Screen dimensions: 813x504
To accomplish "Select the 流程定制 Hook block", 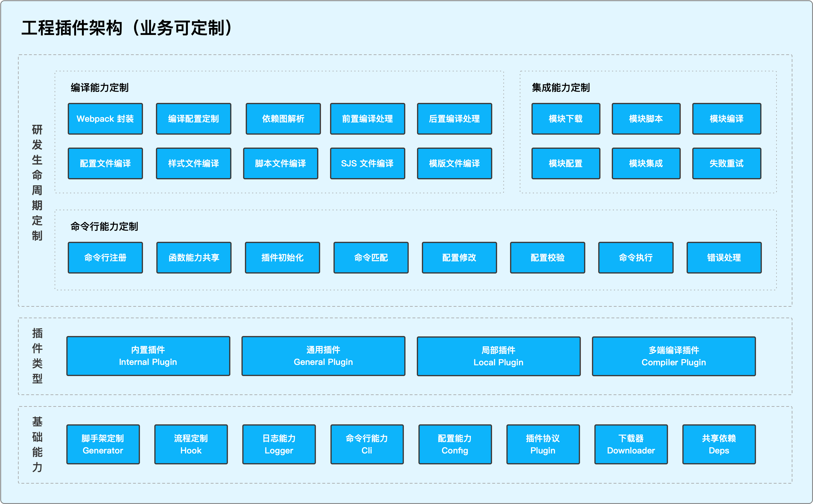I will click(x=191, y=444).
